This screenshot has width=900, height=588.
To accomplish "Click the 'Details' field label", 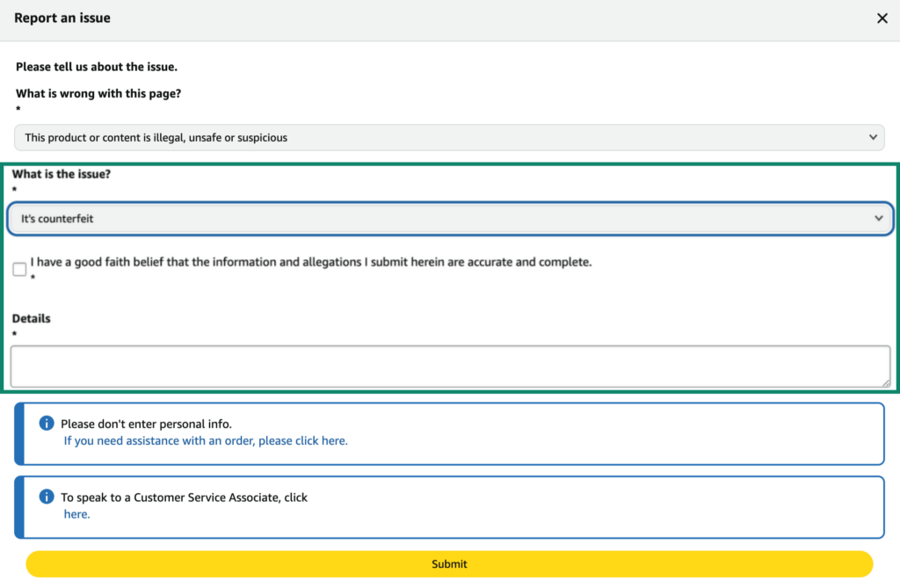I will (x=32, y=318).
